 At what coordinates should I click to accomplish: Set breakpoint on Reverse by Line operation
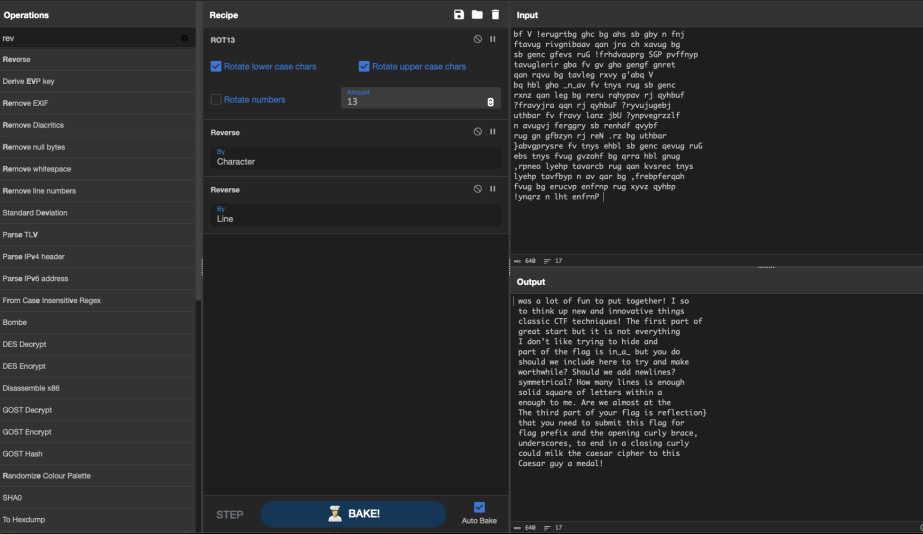click(x=493, y=188)
